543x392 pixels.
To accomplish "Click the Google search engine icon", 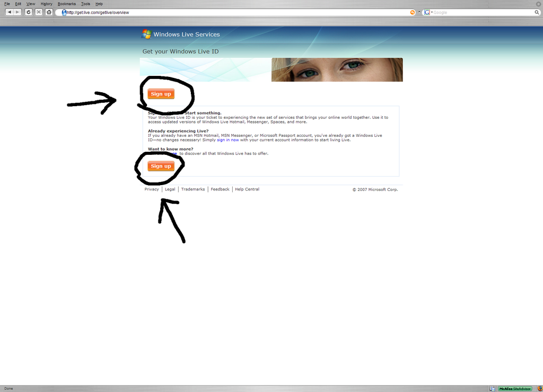I will coord(427,13).
